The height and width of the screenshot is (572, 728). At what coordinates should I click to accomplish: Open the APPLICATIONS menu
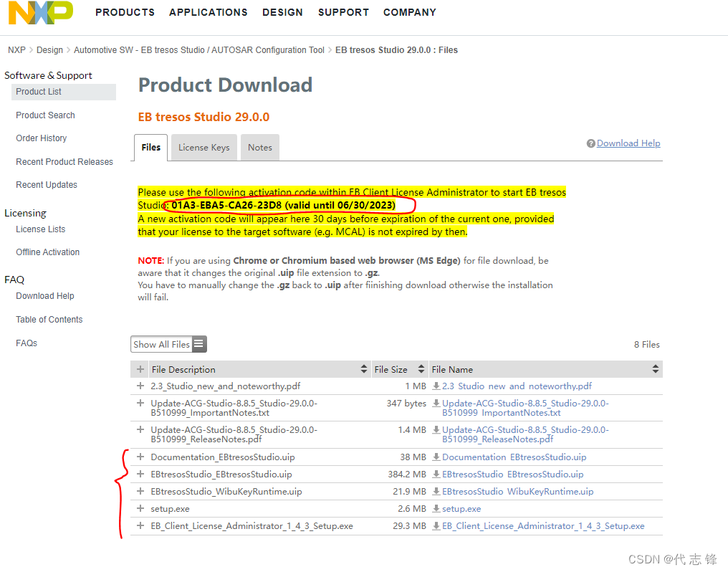208,12
